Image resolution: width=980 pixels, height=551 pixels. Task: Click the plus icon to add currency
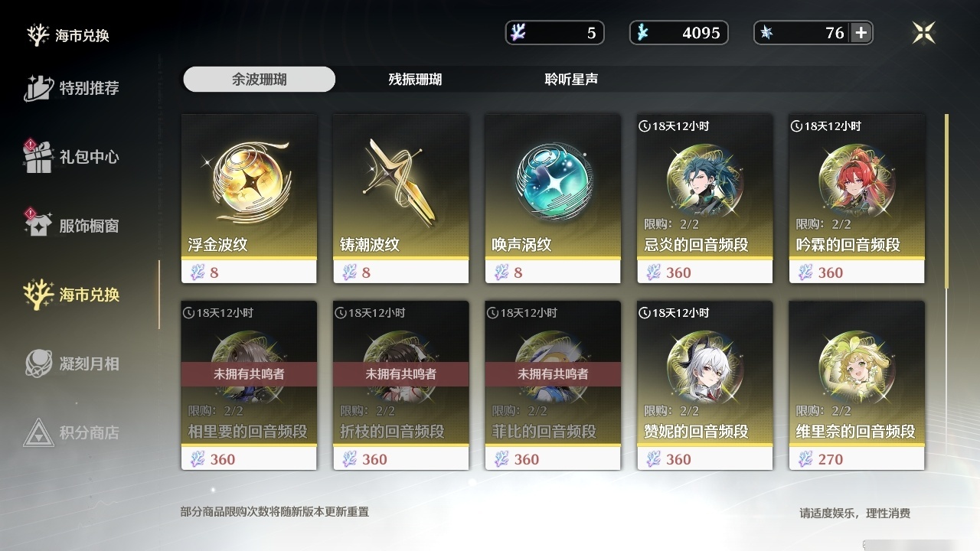click(861, 33)
